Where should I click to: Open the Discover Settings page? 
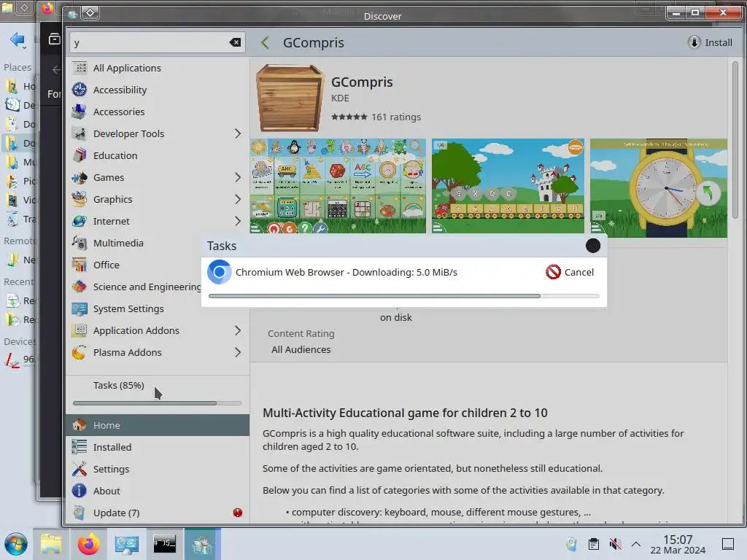[x=158, y=469]
